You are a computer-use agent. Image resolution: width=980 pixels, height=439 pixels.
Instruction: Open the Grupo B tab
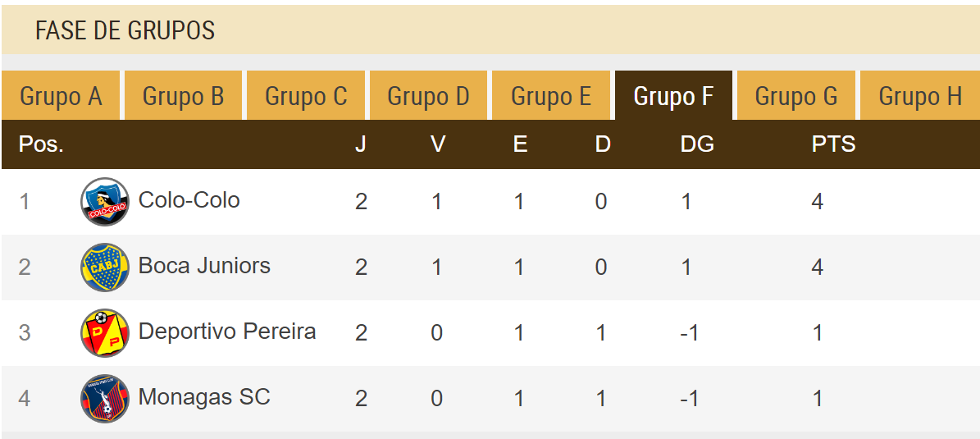click(183, 96)
